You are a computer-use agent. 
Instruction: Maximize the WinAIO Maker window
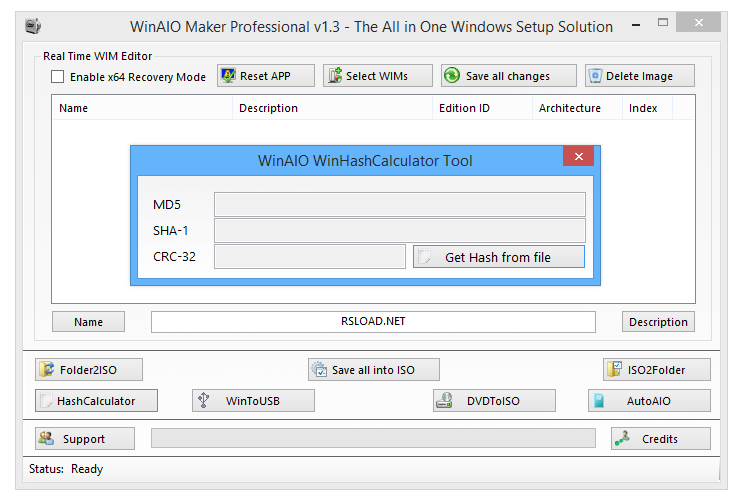tap(662, 22)
